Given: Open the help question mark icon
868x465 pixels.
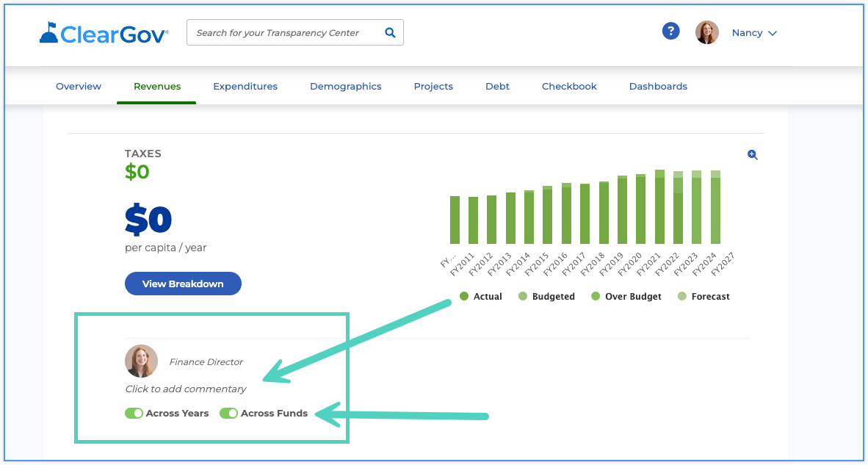Looking at the screenshot, I should tap(671, 31).
